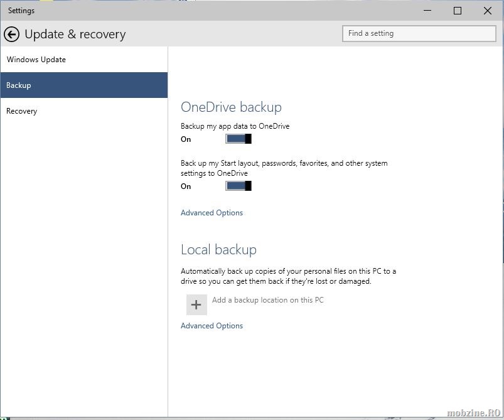Select the Backup sidebar item
This screenshot has width=504, height=420.
84,85
